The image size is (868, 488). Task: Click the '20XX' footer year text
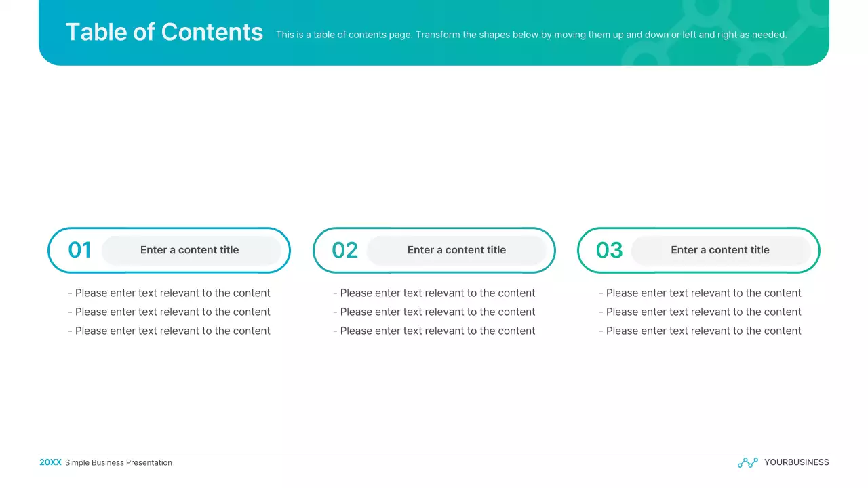click(50, 462)
